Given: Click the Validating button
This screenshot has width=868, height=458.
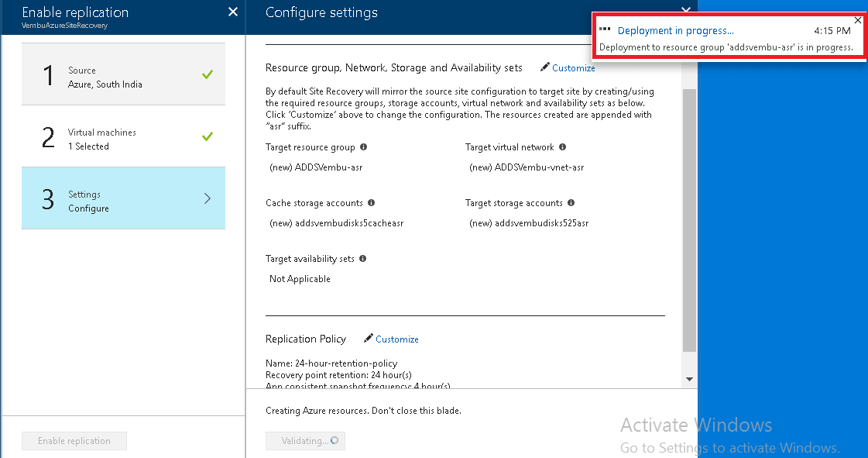Looking at the screenshot, I should coord(306,441).
